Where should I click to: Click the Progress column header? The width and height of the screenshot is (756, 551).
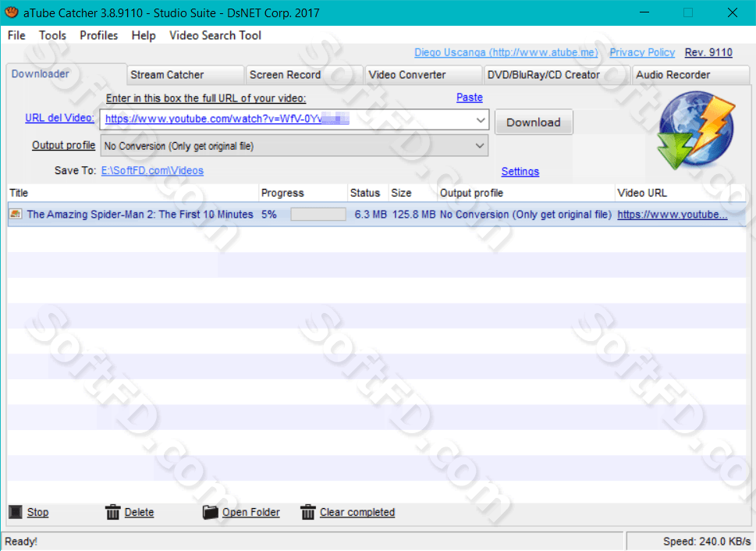click(x=303, y=193)
